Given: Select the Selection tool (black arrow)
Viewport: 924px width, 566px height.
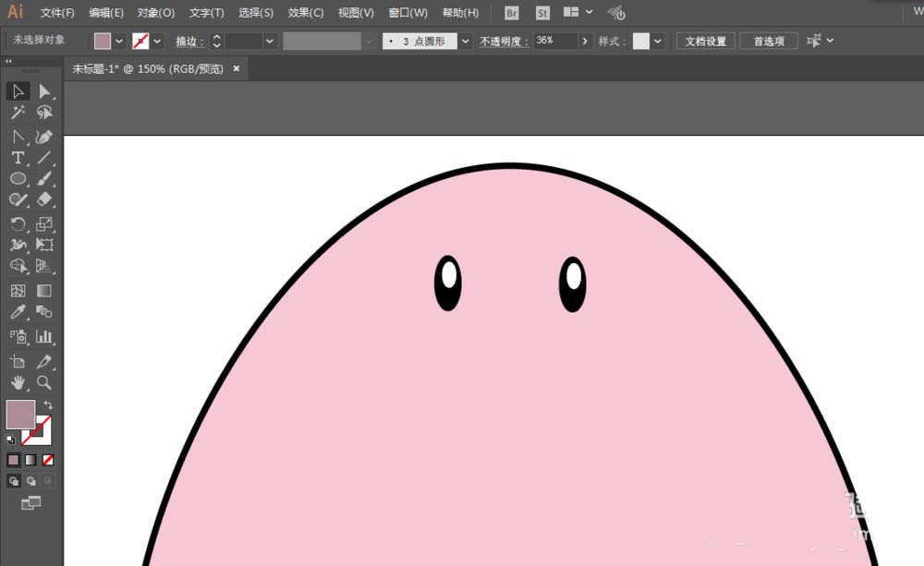Looking at the screenshot, I should point(18,91).
